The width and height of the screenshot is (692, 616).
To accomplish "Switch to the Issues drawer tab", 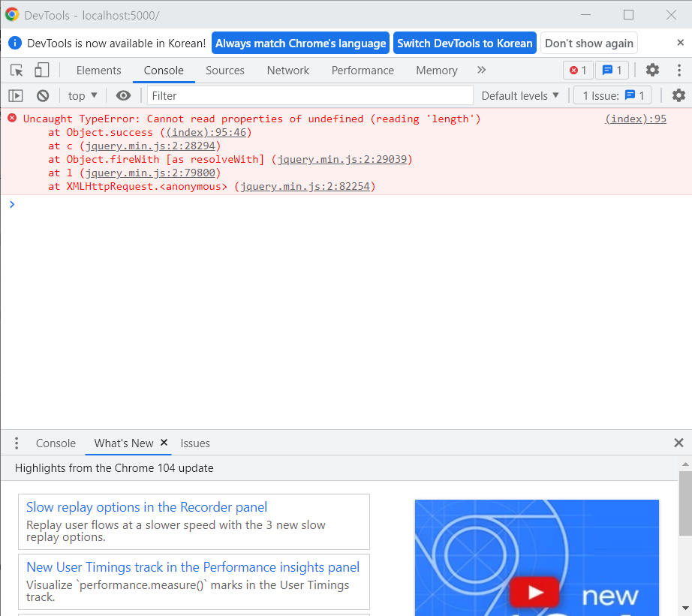I will click(x=195, y=443).
